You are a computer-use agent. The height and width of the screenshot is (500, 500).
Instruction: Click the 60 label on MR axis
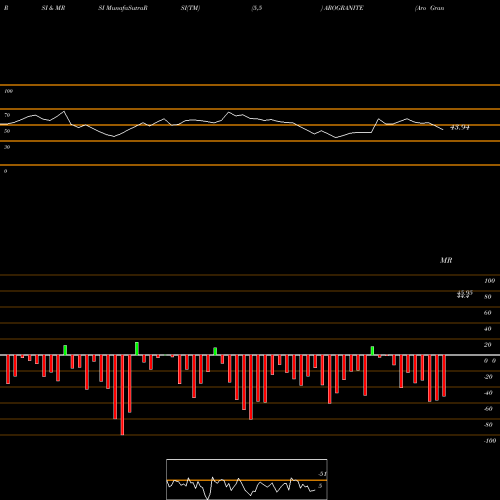point(487,313)
